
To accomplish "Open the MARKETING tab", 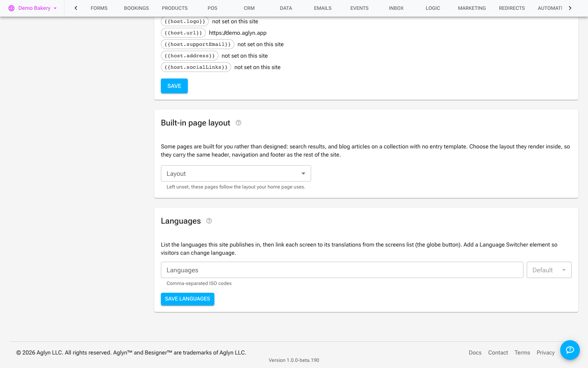I will click(472, 8).
